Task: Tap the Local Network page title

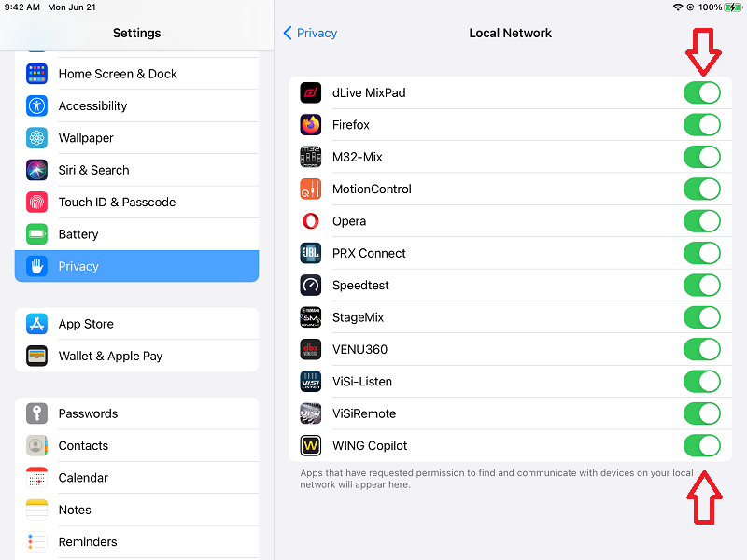Action: (x=510, y=33)
